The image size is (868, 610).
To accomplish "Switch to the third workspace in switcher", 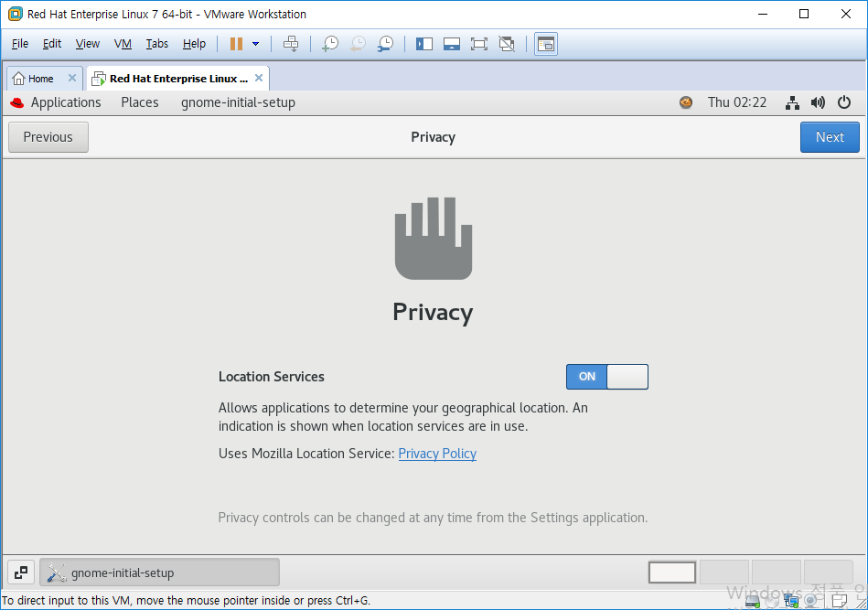I will point(777,573).
